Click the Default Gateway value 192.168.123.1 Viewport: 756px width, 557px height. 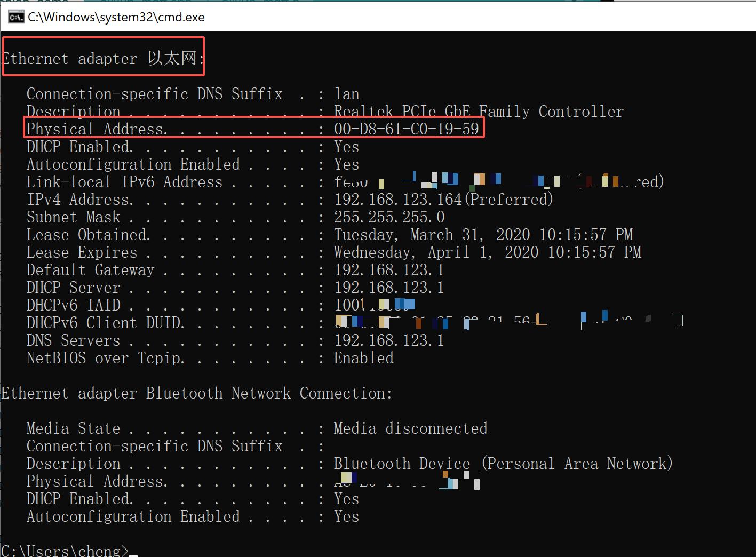[x=389, y=270]
